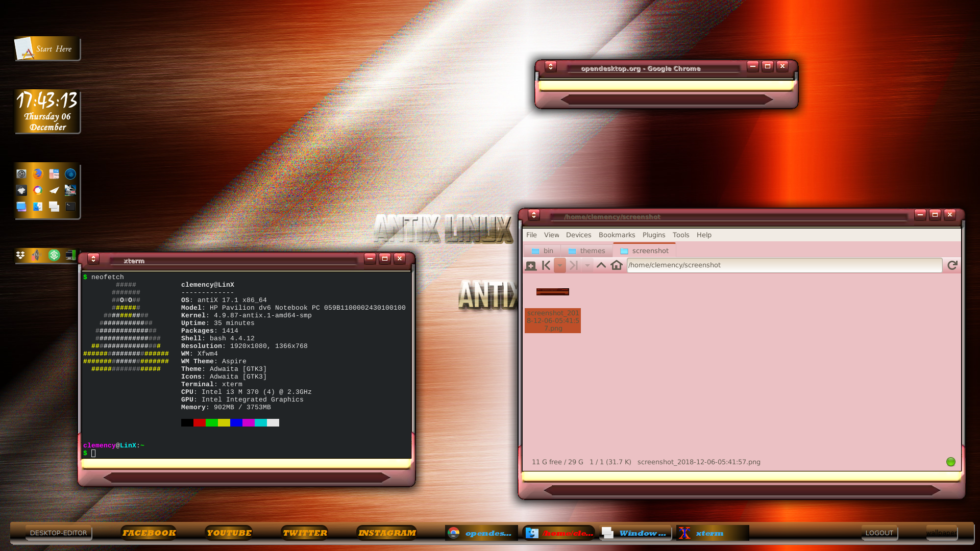Screen dimensions: 980x551
Task: Click the DESKTOP-EDITOR taskbar button
Action: click(x=59, y=533)
